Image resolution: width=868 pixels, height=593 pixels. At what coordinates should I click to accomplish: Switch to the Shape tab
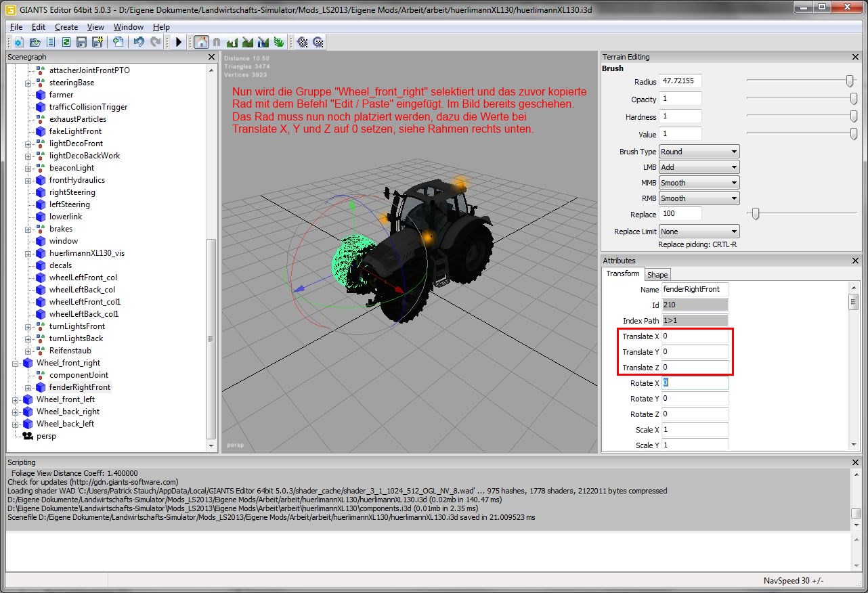point(657,275)
